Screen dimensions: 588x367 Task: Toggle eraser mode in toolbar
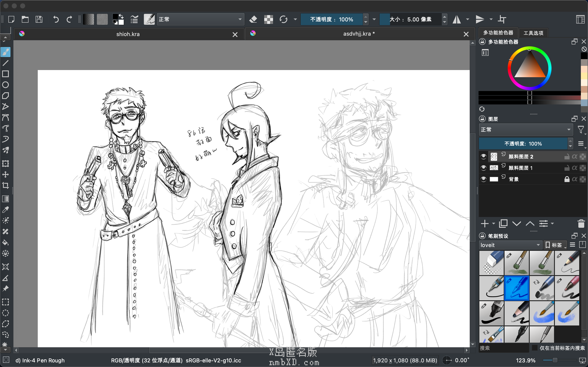[x=253, y=20]
